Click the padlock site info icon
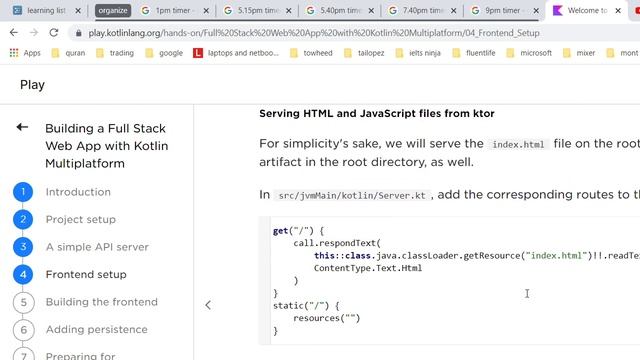The width and height of the screenshot is (640, 360). click(x=78, y=33)
